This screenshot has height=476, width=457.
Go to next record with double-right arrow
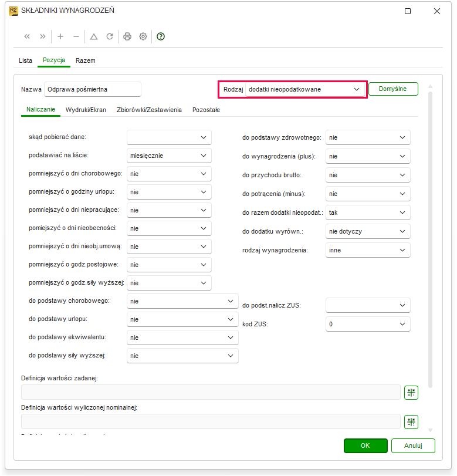43,37
